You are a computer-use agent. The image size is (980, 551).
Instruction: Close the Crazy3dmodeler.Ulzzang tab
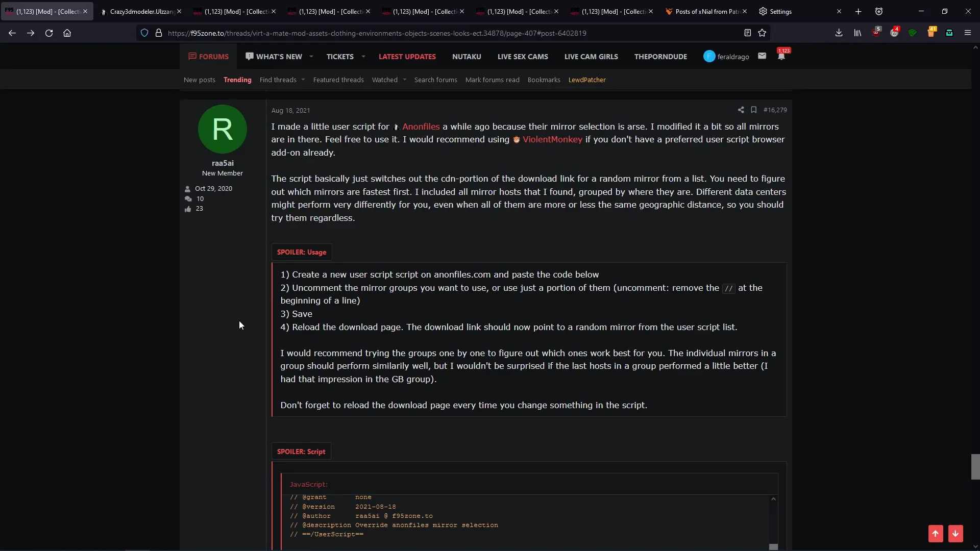tap(179, 11)
